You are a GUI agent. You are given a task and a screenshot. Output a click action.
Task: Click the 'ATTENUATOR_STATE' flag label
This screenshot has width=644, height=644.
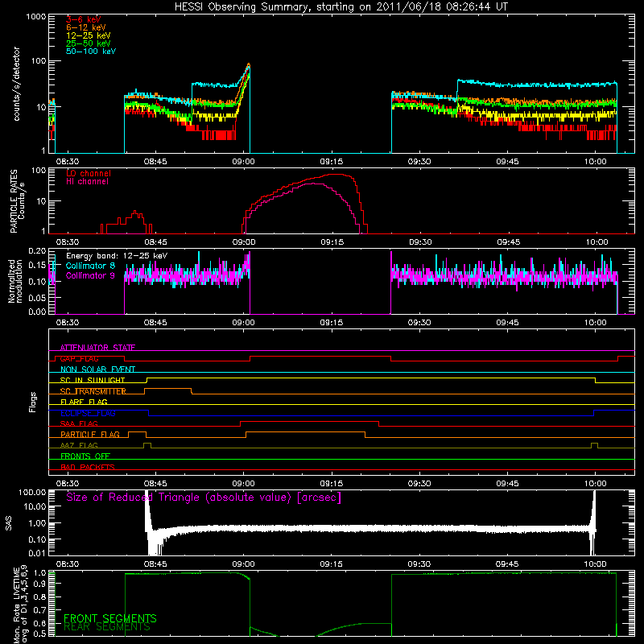pos(97,348)
